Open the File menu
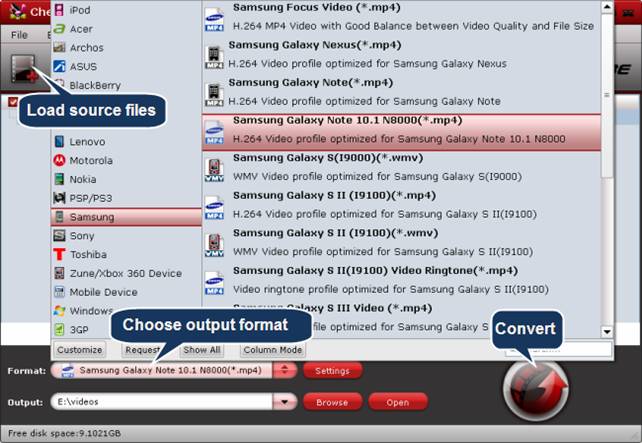Image resolution: width=642 pixels, height=443 pixels. [19, 35]
